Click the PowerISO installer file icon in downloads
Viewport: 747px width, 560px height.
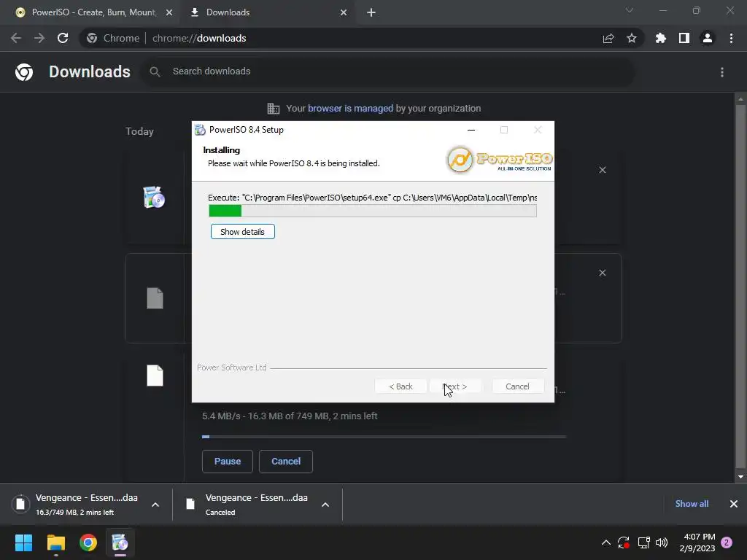(x=154, y=197)
